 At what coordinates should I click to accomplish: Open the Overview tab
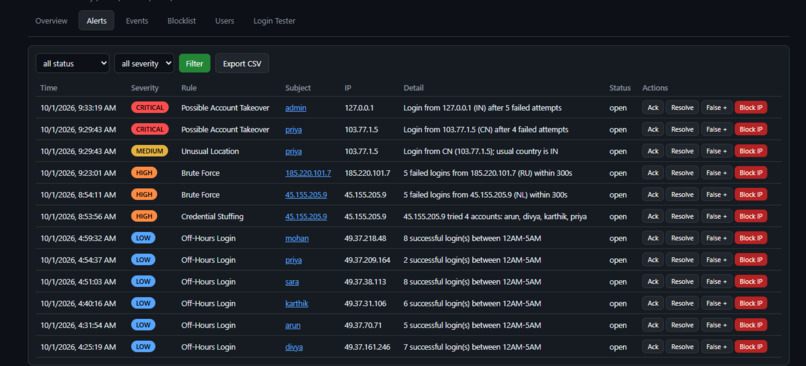click(x=51, y=21)
